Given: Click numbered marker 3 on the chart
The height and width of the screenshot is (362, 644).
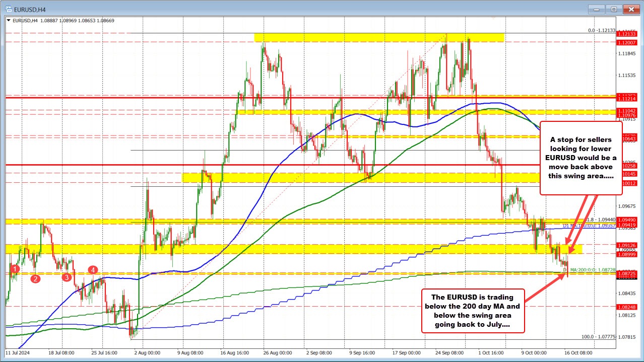Looking at the screenshot, I should pyautogui.click(x=66, y=277).
